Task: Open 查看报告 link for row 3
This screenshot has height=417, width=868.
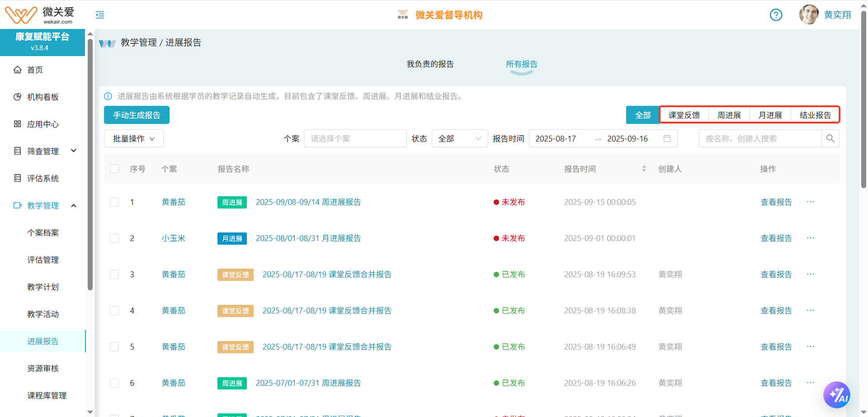Action: tap(776, 275)
